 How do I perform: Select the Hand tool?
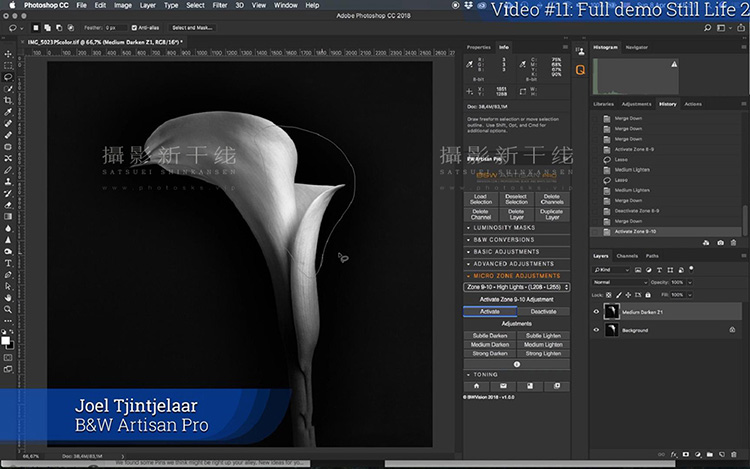(8, 298)
